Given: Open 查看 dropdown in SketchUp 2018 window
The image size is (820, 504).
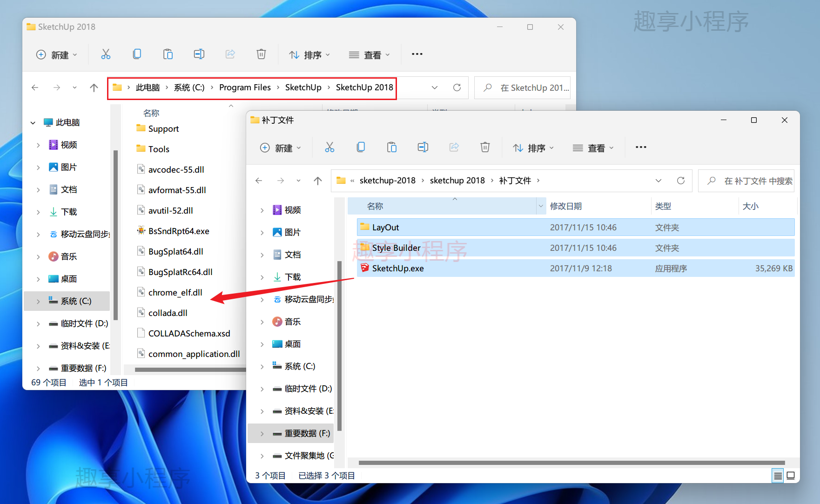Looking at the screenshot, I should [x=370, y=55].
